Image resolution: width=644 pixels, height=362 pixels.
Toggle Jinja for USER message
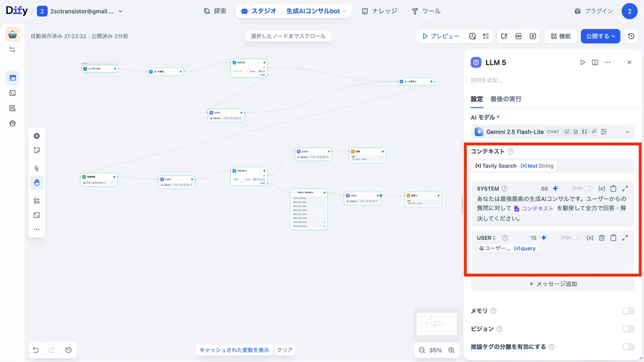[x=576, y=237]
